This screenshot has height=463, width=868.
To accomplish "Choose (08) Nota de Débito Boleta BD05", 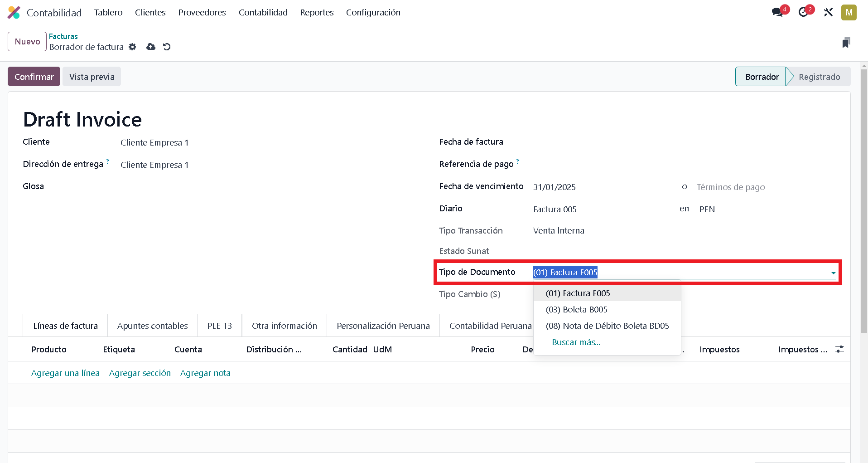I will pyautogui.click(x=607, y=326).
